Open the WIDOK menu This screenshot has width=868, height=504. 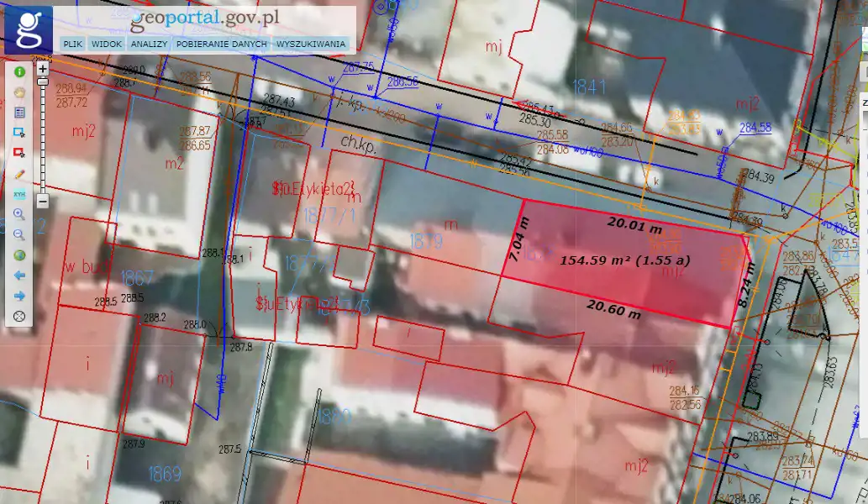pos(107,44)
